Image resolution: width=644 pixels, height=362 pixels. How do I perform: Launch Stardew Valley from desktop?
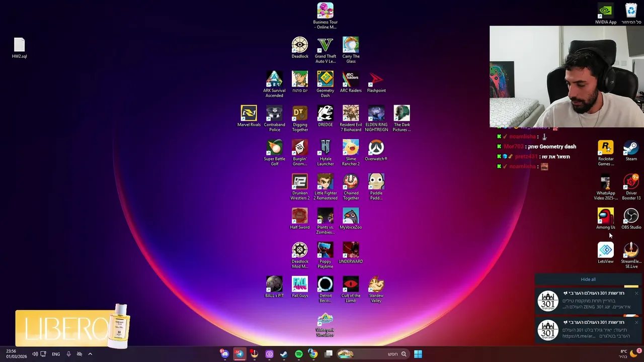pos(376,289)
